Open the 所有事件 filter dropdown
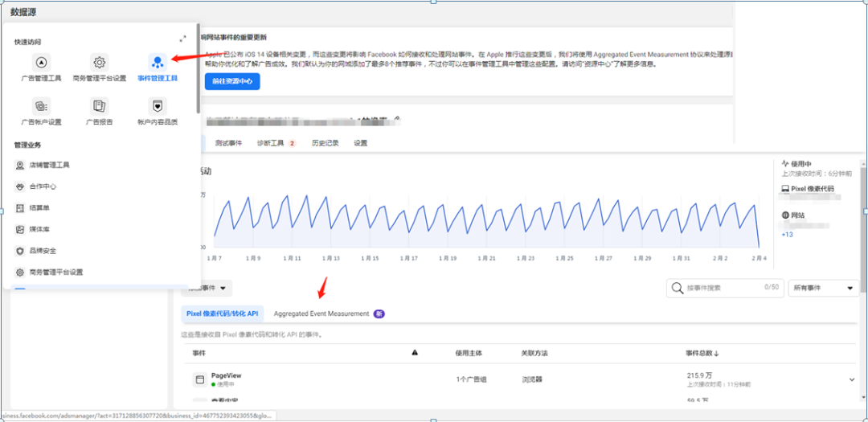This screenshot has height=422, width=868. click(x=823, y=288)
